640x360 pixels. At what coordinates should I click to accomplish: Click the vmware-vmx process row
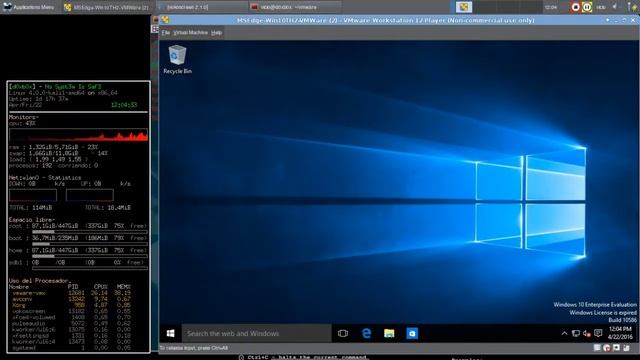coord(71,293)
